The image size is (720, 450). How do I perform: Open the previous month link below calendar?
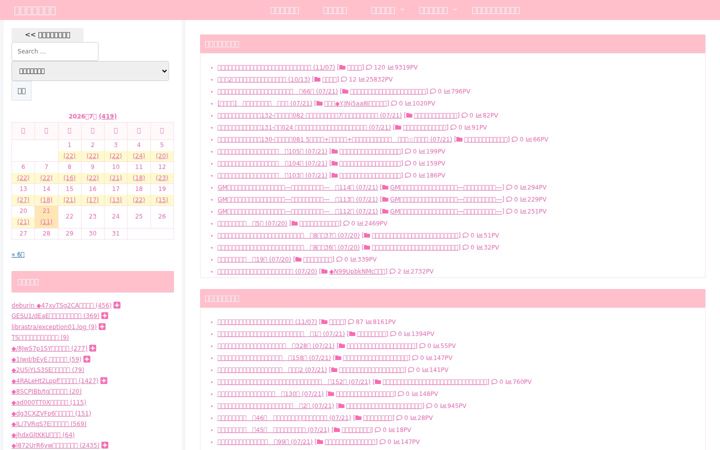[18, 254]
